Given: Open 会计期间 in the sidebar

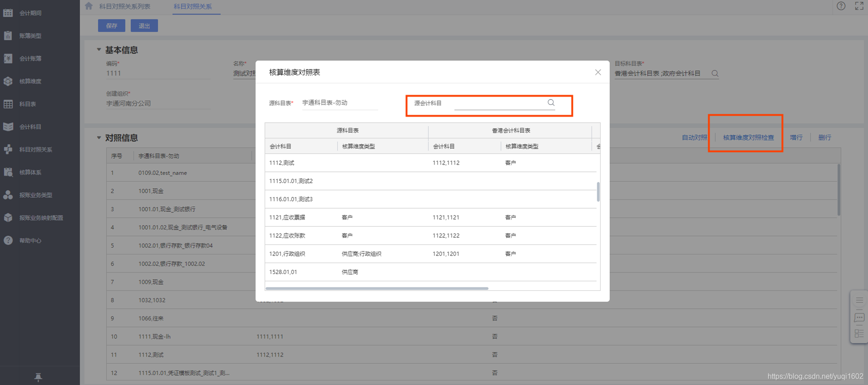Looking at the screenshot, I should click(30, 13).
